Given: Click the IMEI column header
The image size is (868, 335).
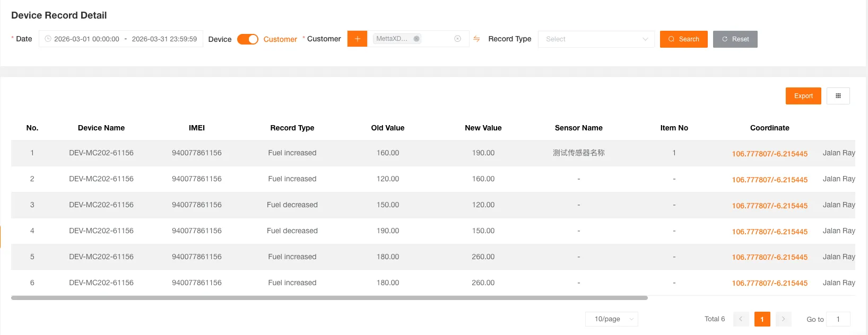Looking at the screenshot, I should click(197, 128).
